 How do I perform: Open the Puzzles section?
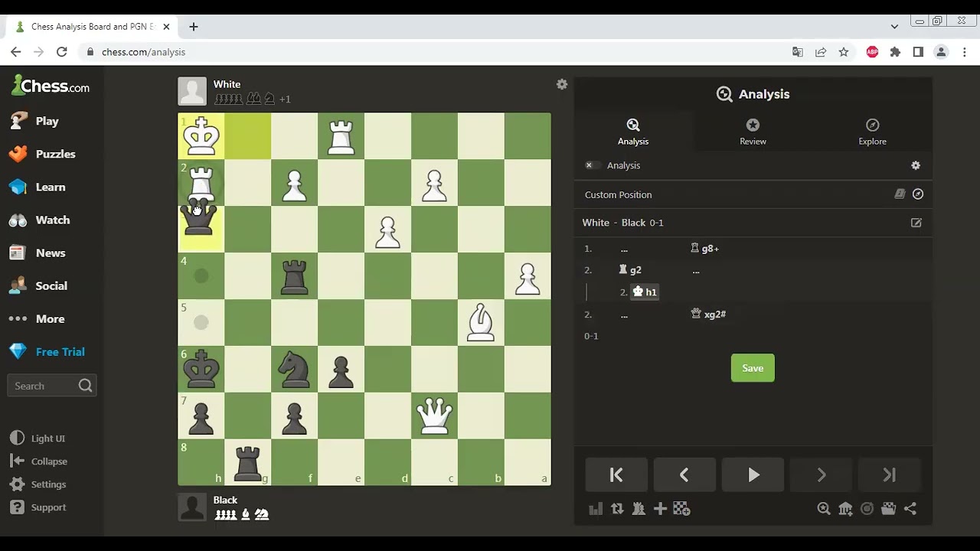(x=42, y=154)
